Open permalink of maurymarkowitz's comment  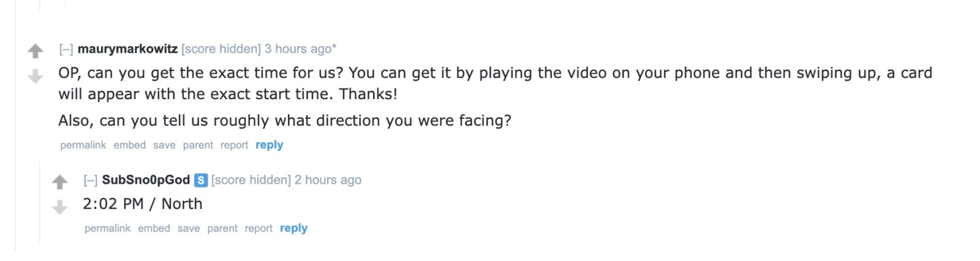[83, 145]
